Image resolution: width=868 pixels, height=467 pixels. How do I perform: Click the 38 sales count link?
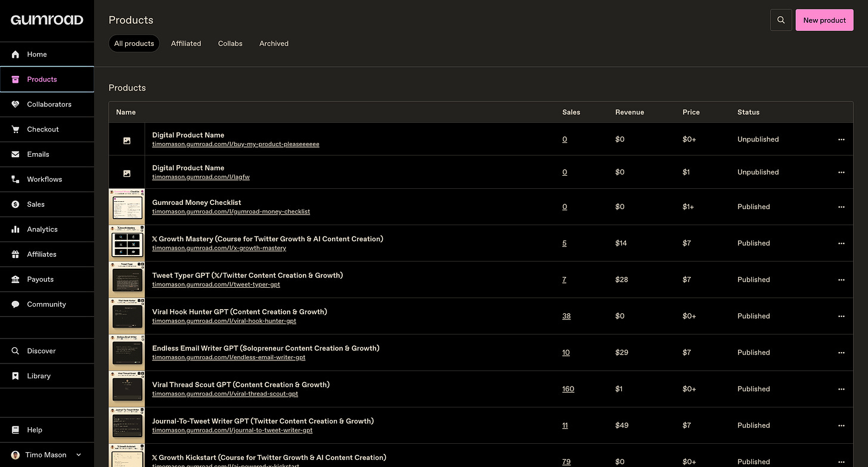[566, 316]
